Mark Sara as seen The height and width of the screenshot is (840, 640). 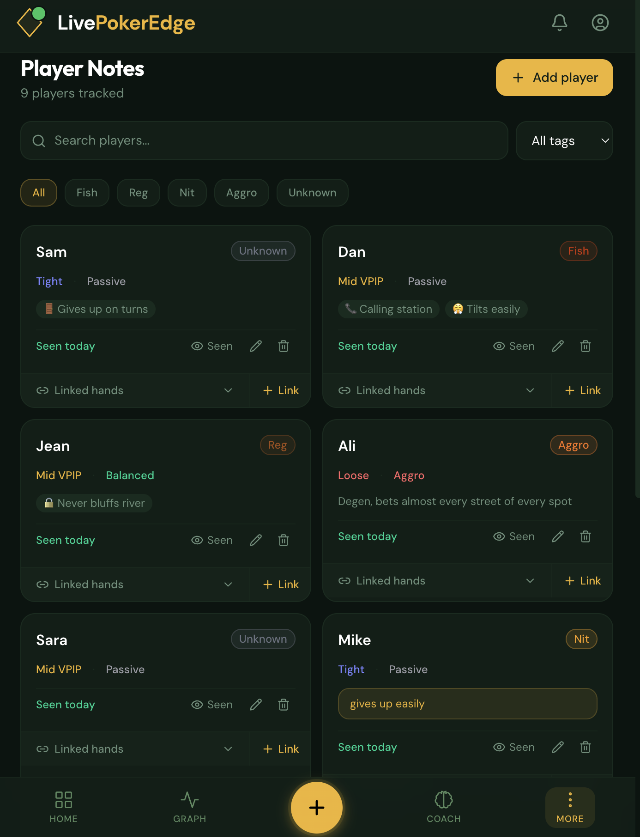pyautogui.click(x=212, y=705)
